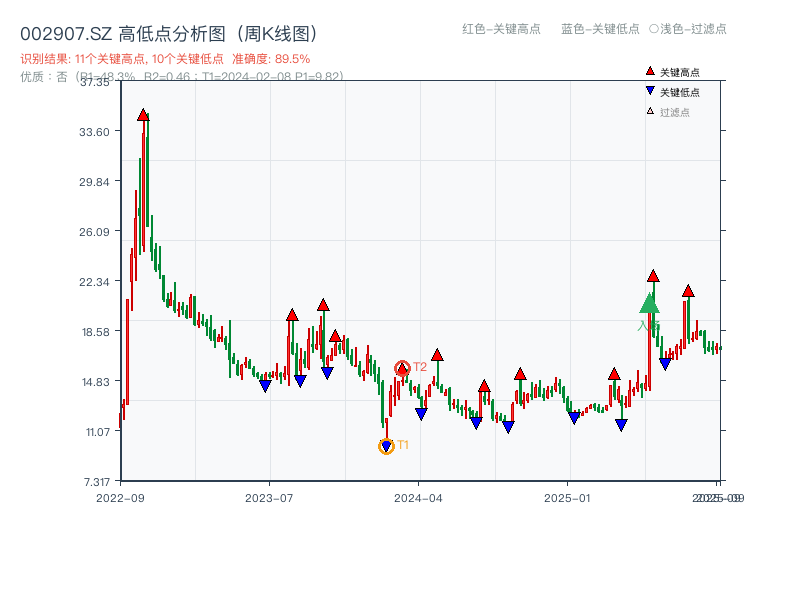
Task: Click the rightmost red triangle near the chart edge
Action: 688,292
